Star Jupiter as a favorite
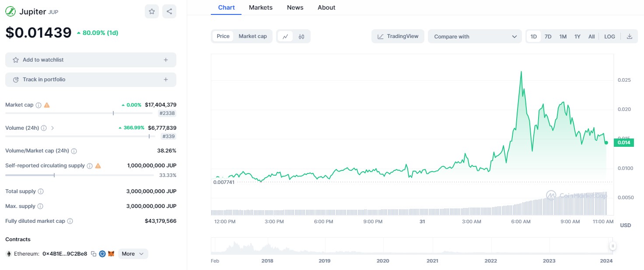This screenshot has width=644, height=270. pyautogui.click(x=152, y=11)
